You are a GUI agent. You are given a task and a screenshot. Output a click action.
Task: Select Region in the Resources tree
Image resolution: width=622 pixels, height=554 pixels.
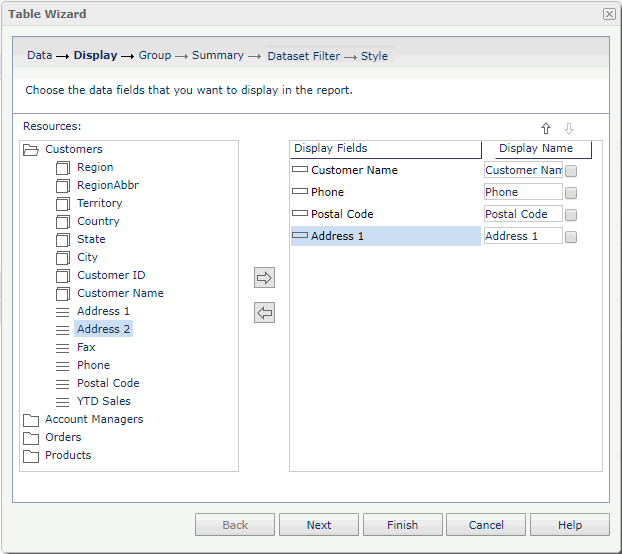pyautogui.click(x=95, y=167)
